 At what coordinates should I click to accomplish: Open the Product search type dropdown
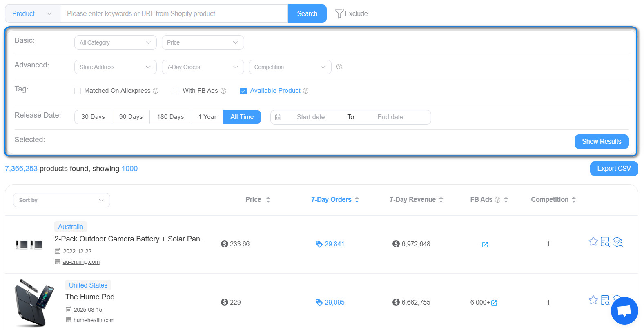click(x=33, y=14)
